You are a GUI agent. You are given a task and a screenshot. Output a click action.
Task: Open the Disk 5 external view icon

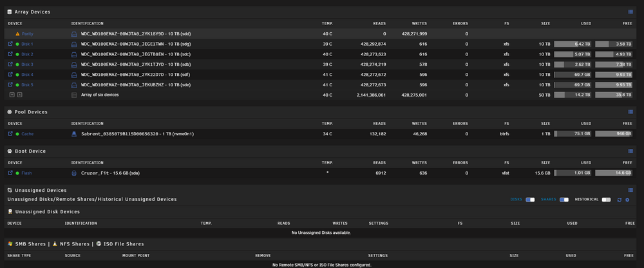pos(10,84)
